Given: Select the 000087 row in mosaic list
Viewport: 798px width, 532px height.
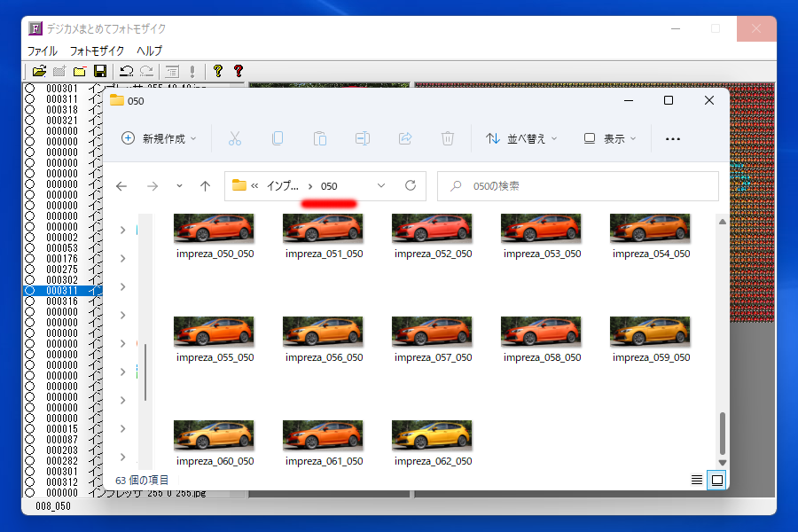Looking at the screenshot, I should [63, 440].
